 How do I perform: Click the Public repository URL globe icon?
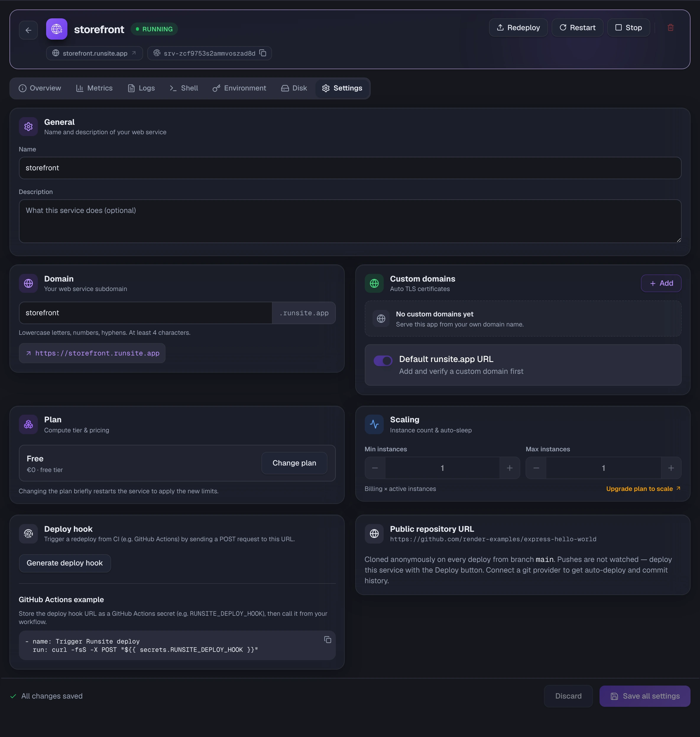pyautogui.click(x=374, y=534)
